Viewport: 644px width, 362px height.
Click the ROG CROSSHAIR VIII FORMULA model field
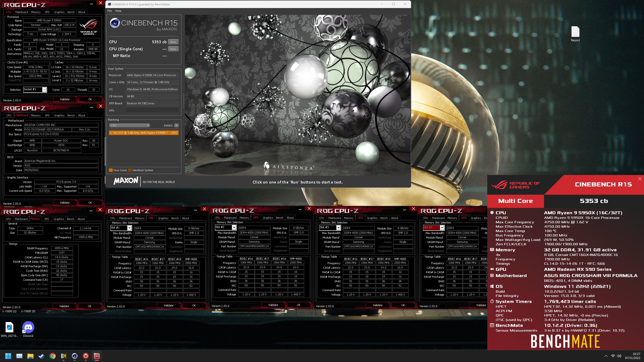48,129
